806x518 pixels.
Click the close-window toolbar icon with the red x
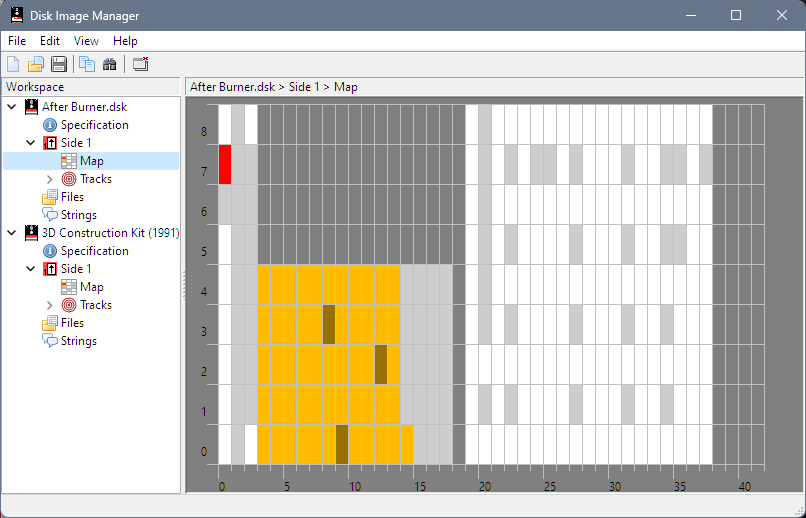140,64
